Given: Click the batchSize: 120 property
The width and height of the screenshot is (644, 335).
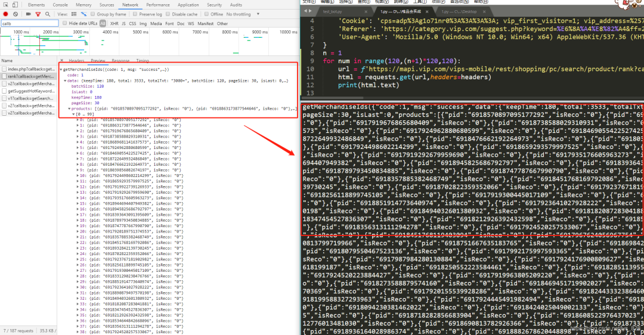Looking at the screenshot, I should click(x=87, y=86).
